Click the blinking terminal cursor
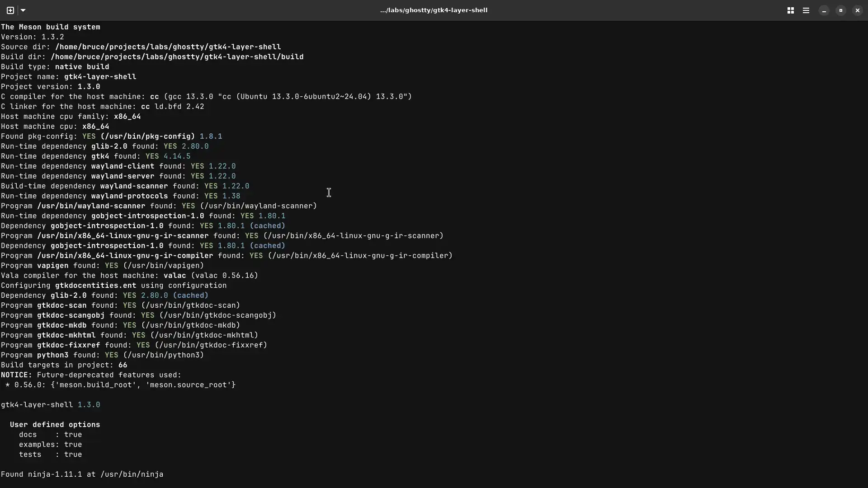 [x=329, y=192]
